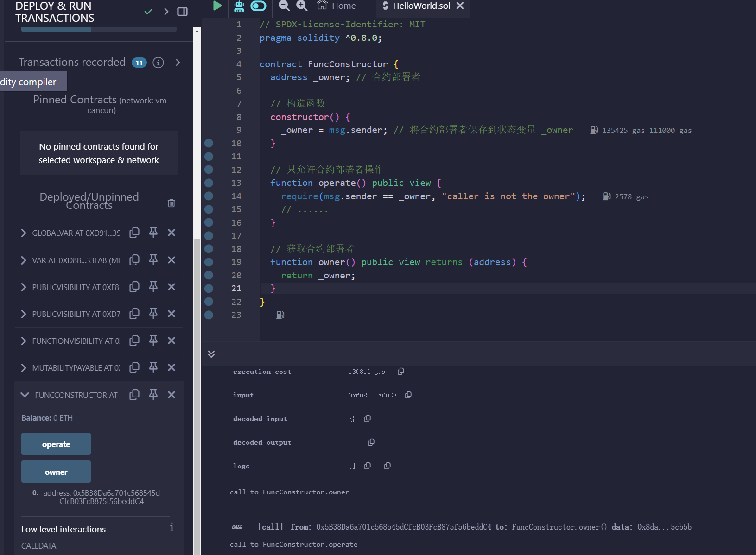Image resolution: width=756 pixels, height=555 pixels.
Task: Toggle breakpoint on line 19
Action: click(x=209, y=262)
